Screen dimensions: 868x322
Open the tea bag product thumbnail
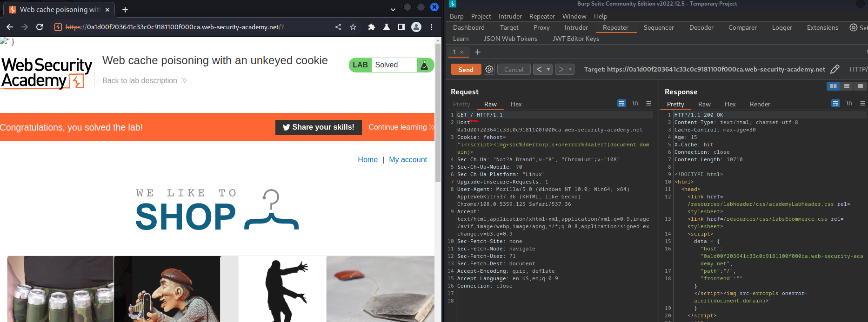381,289
